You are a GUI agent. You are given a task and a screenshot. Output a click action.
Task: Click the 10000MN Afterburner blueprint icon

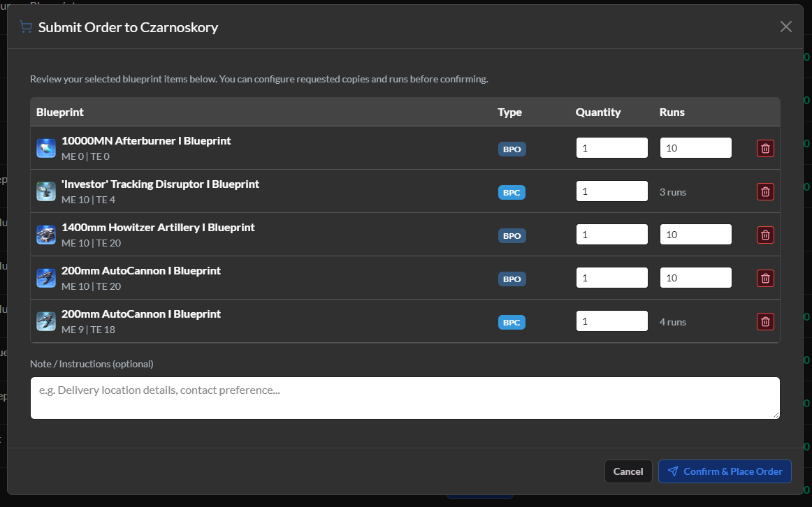pyautogui.click(x=46, y=148)
